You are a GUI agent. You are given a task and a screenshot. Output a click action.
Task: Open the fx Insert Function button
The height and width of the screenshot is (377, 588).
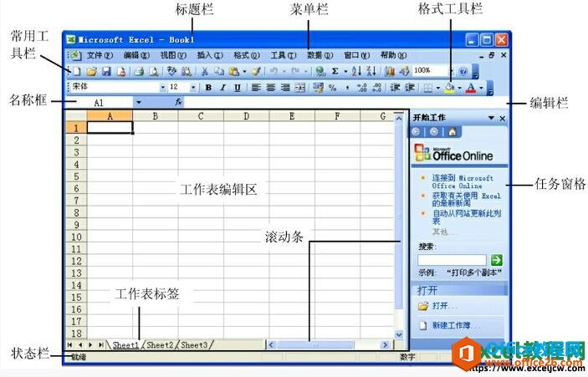click(178, 102)
